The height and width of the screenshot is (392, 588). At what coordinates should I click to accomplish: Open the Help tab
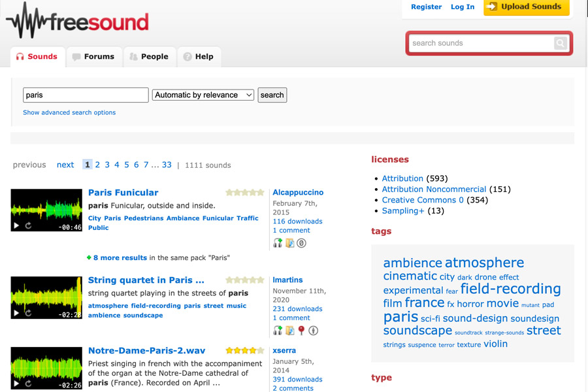click(x=199, y=57)
